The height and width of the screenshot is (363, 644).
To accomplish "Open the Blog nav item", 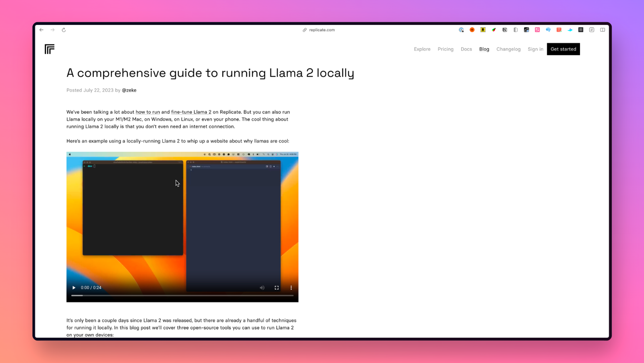I will click(484, 49).
